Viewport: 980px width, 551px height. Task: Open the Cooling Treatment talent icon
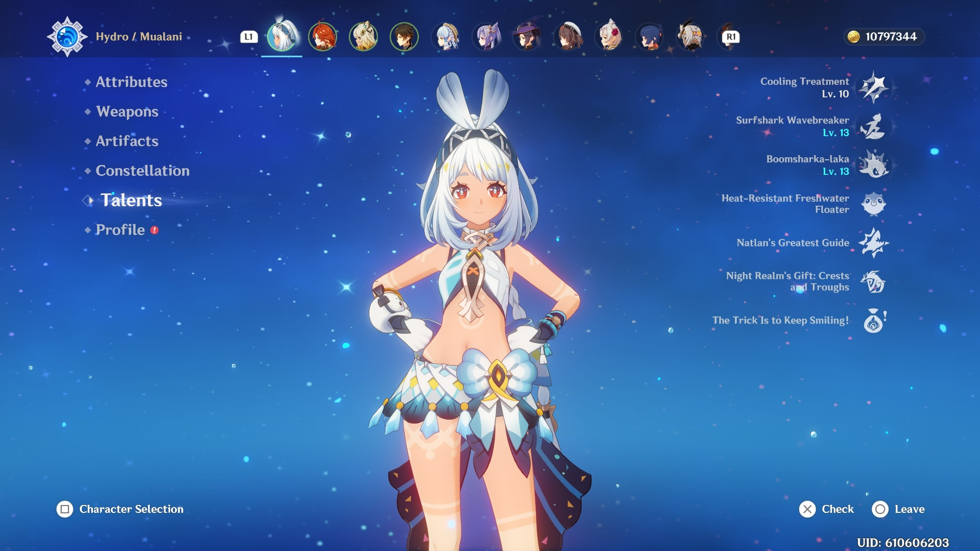[874, 88]
